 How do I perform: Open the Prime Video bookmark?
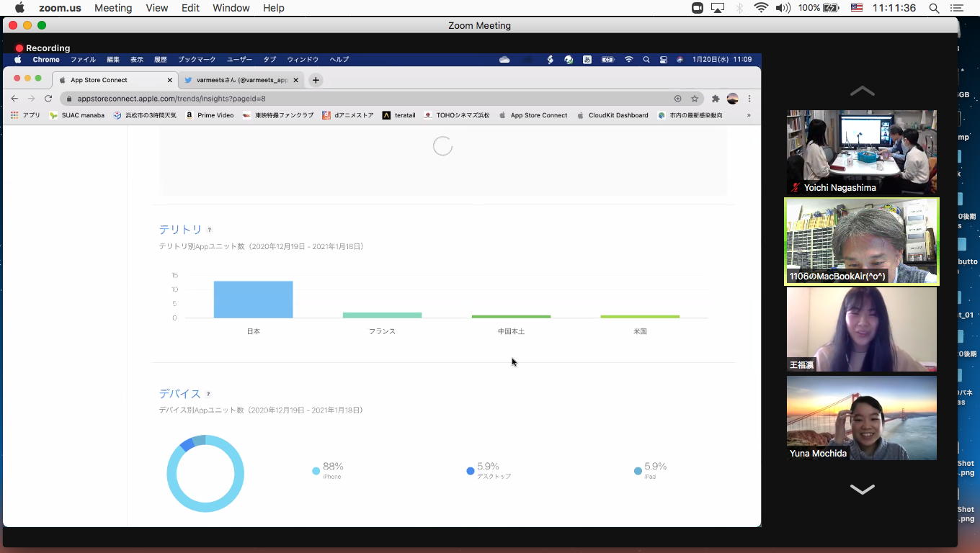pyautogui.click(x=210, y=115)
